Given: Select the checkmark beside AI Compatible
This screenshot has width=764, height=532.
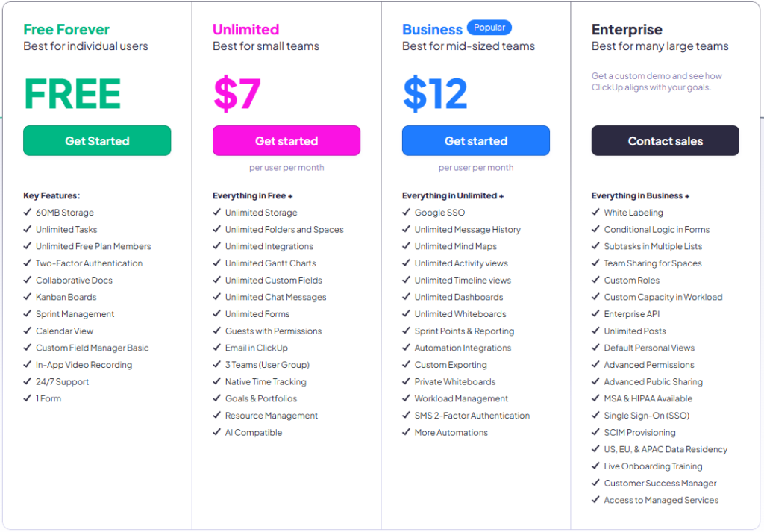Looking at the screenshot, I should (x=216, y=432).
